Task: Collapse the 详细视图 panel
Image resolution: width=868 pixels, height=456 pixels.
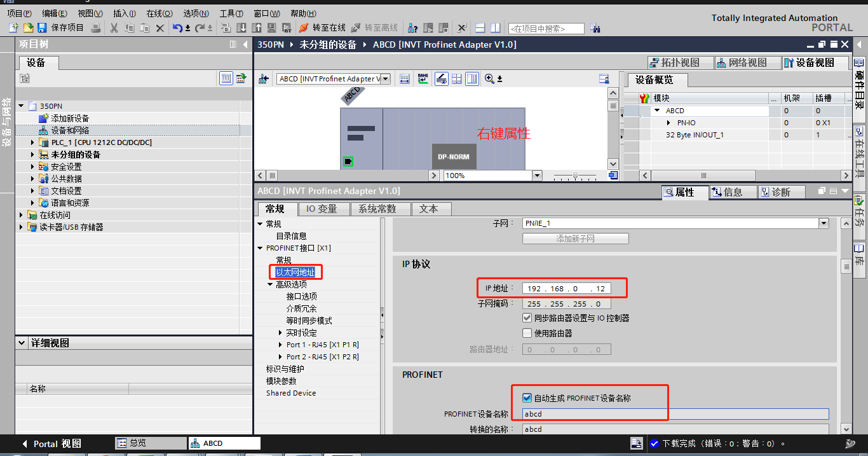Action: (x=22, y=343)
